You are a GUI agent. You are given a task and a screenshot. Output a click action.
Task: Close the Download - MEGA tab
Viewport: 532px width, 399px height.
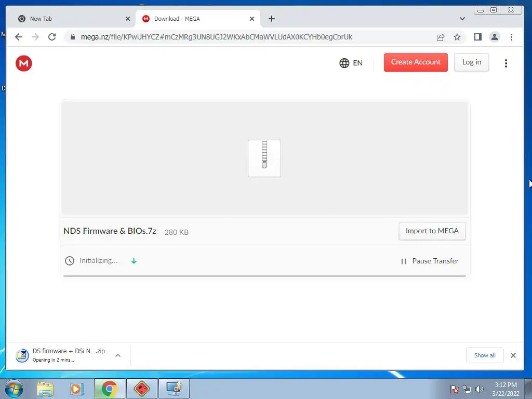252,19
